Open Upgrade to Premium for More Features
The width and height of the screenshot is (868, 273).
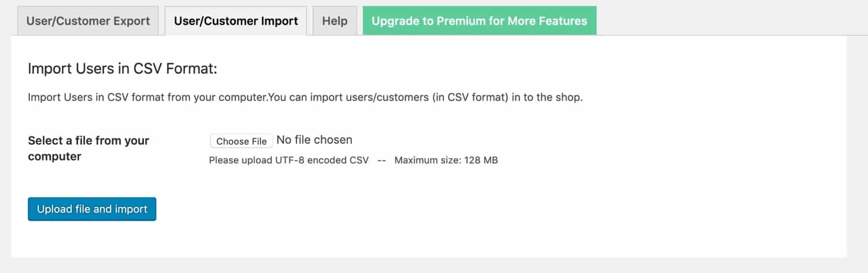(479, 21)
